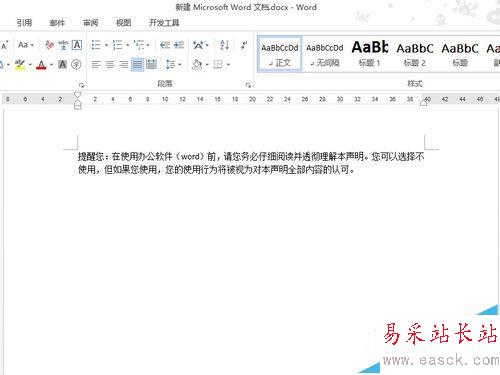Screen dimensions: 500x375
Task: Open Font dialog launcher
Action: point(81,85)
